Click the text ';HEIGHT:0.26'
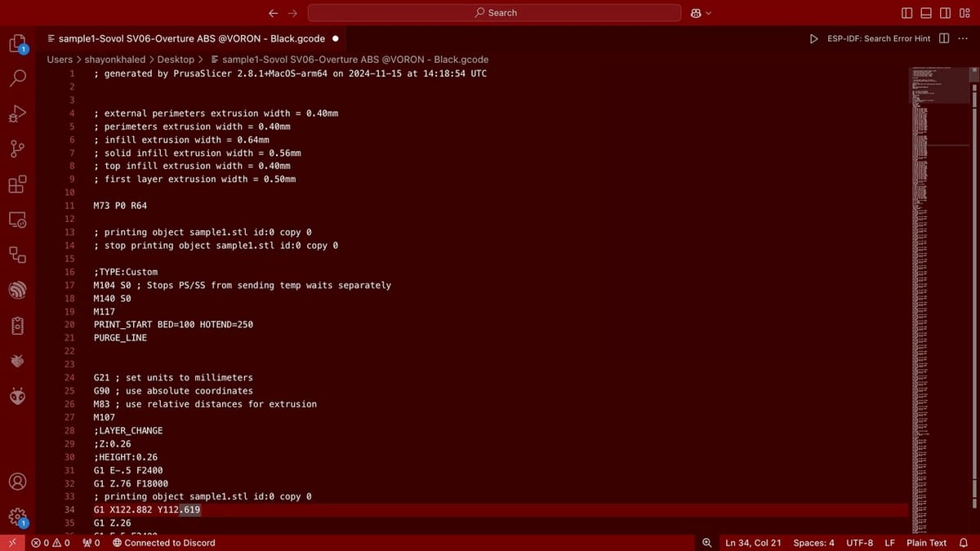The width and height of the screenshot is (980, 551). point(126,457)
